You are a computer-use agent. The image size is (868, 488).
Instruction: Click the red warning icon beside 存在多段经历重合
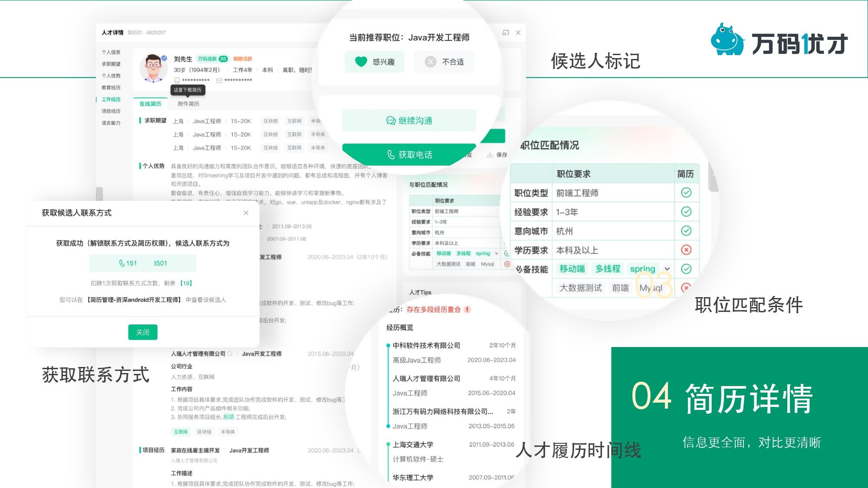coord(467,309)
